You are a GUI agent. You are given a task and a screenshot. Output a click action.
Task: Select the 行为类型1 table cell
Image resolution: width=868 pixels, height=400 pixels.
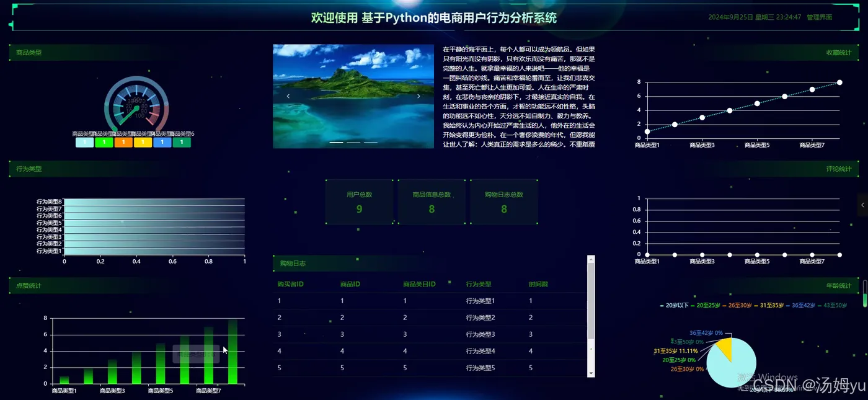(480, 301)
